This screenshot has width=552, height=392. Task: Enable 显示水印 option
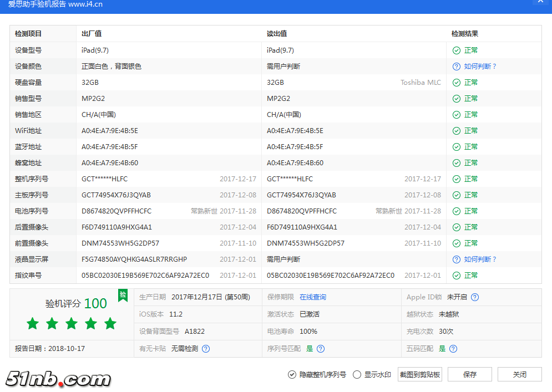(357, 375)
